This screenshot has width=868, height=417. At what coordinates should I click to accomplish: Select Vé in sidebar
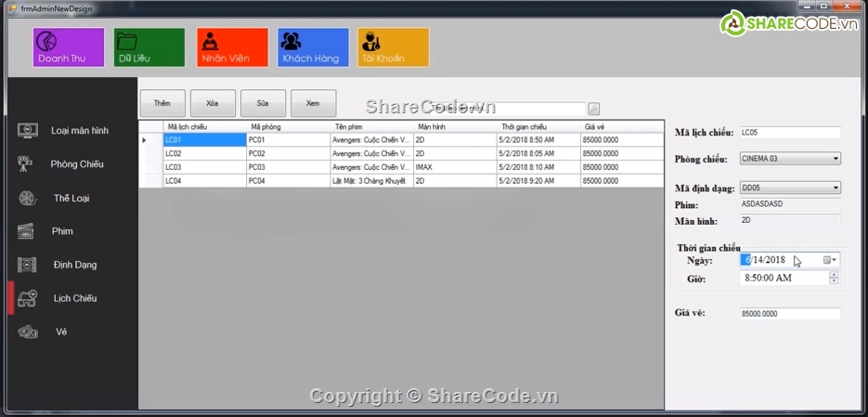pyautogui.click(x=61, y=332)
